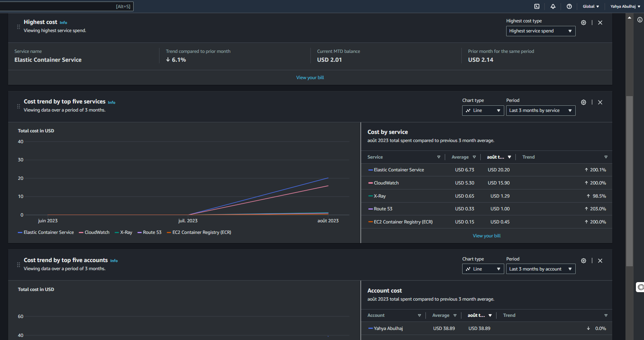Open Highest service spend dropdown

point(541,31)
